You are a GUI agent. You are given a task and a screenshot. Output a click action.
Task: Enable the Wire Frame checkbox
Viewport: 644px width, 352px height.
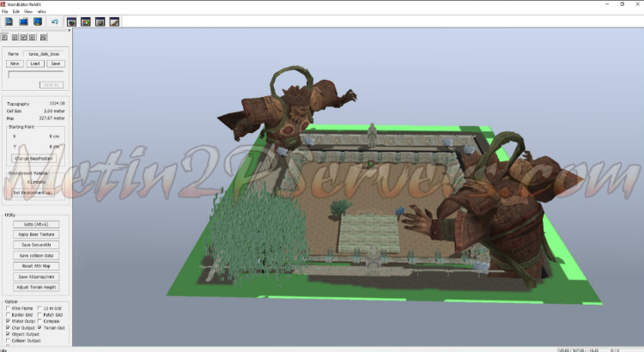(x=8, y=308)
